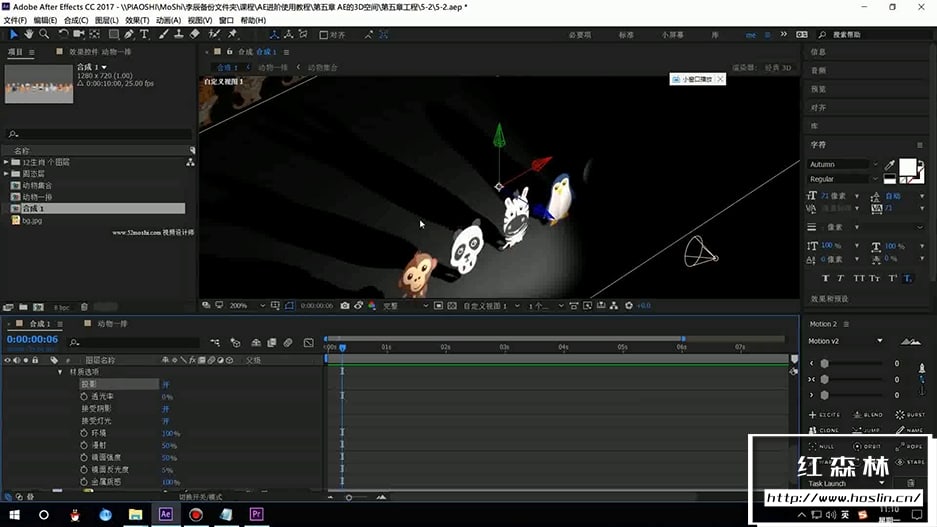Open the graph editor icon in timeline

pos(308,342)
